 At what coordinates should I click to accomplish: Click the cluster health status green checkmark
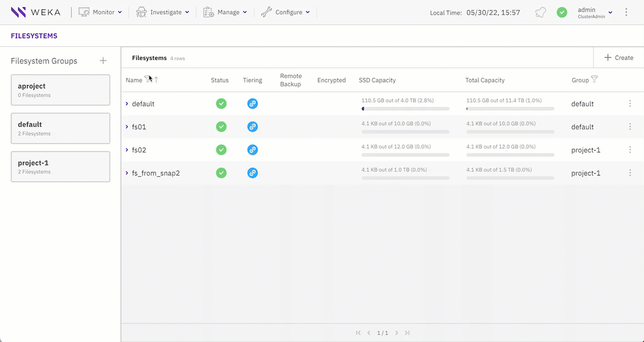[562, 12]
